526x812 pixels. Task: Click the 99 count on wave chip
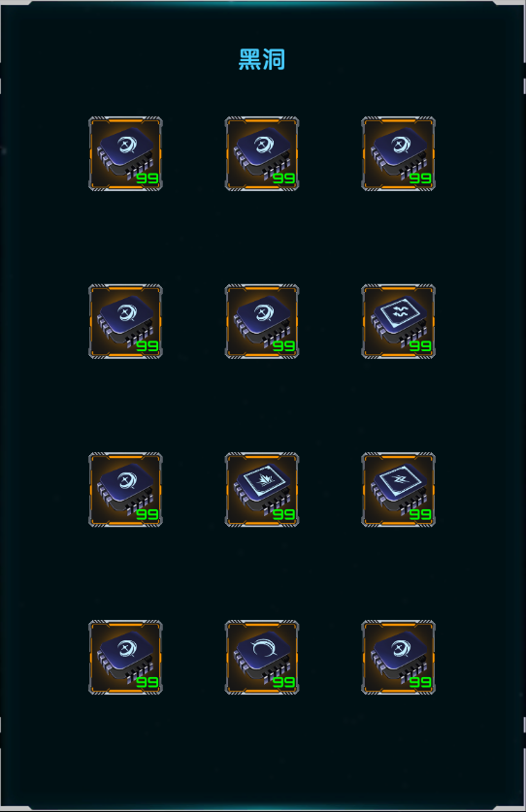pos(420,346)
